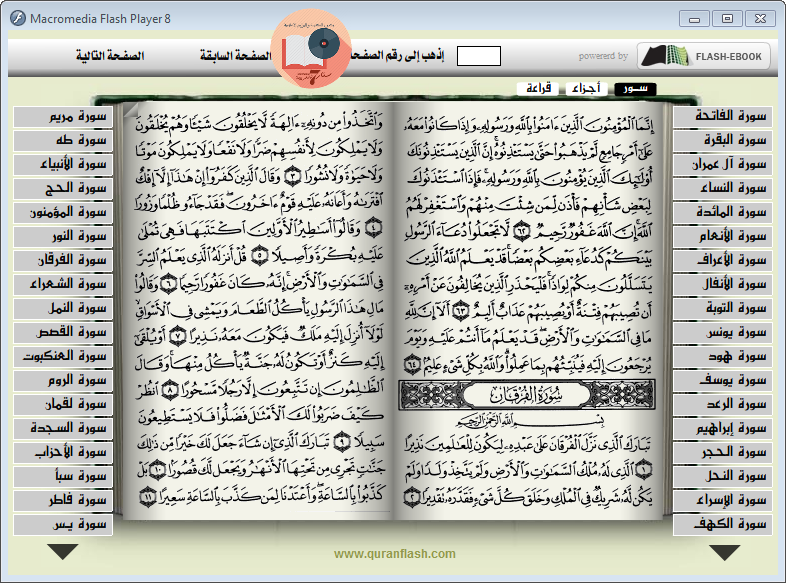Switch to the أجزاء tab
786x583 pixels.
click(586, 89)
